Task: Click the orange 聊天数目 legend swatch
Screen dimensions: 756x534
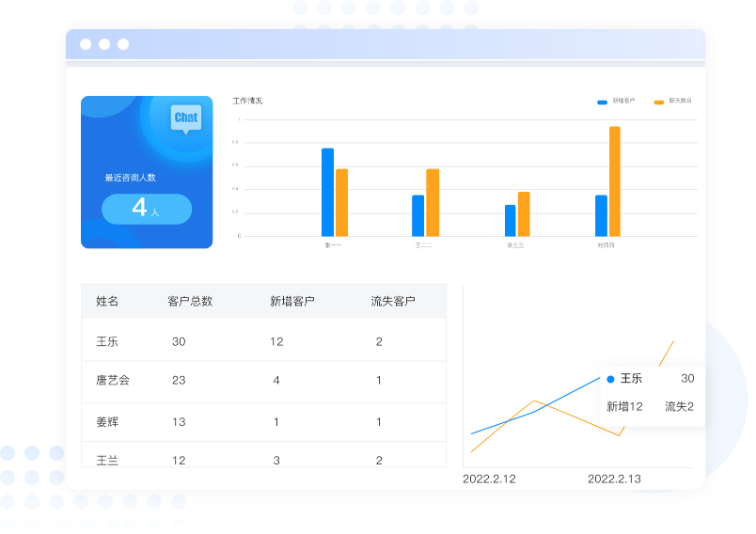Action: coord(658,101)
